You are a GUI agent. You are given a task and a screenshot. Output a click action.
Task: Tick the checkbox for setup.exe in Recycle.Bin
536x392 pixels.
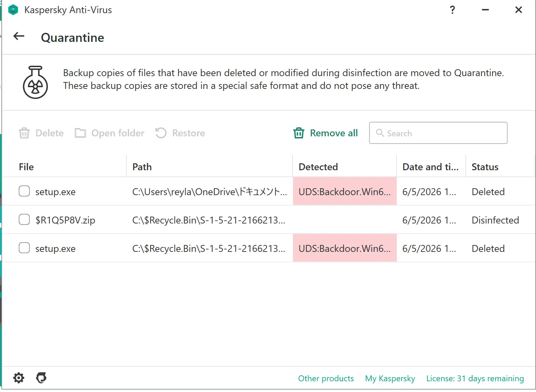tap(24, 248)
